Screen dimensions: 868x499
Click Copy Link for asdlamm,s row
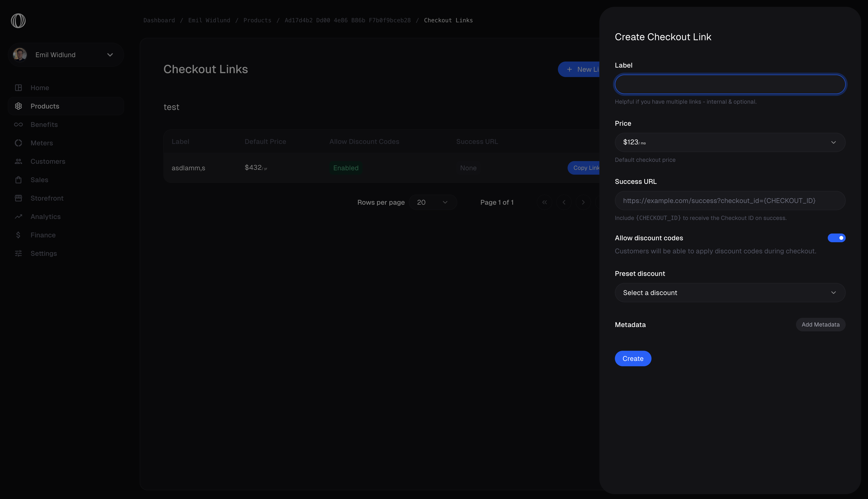(584, 168)
